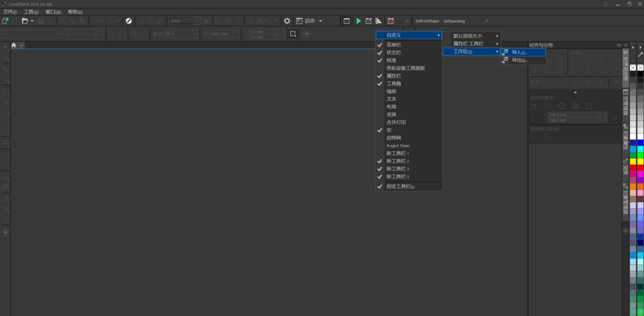The width and height of the screenshot is (644, 316).
Task: Enable Project Timer toolbar
Action: pyautogui.click(x=409, y=145)
